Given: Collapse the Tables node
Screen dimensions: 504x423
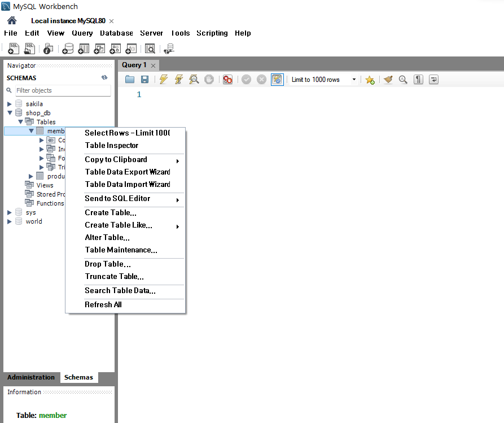Looking at the screenshot, I should click(x=20, y=122).
